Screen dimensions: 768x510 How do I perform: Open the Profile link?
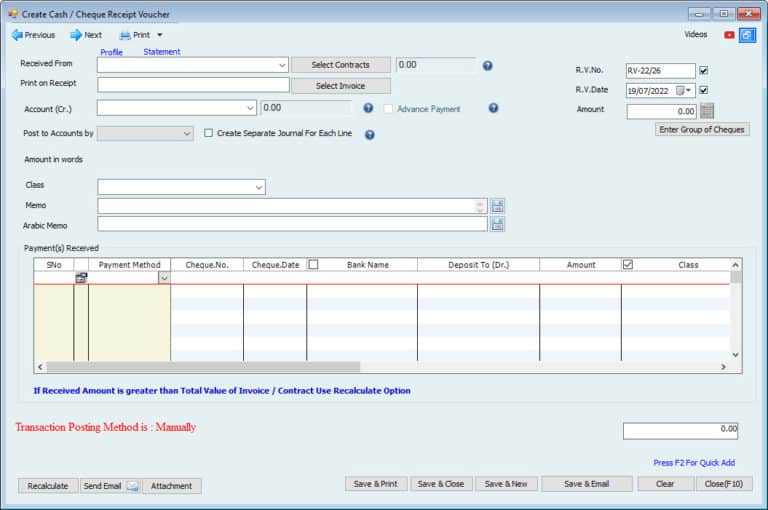(111, 52)
